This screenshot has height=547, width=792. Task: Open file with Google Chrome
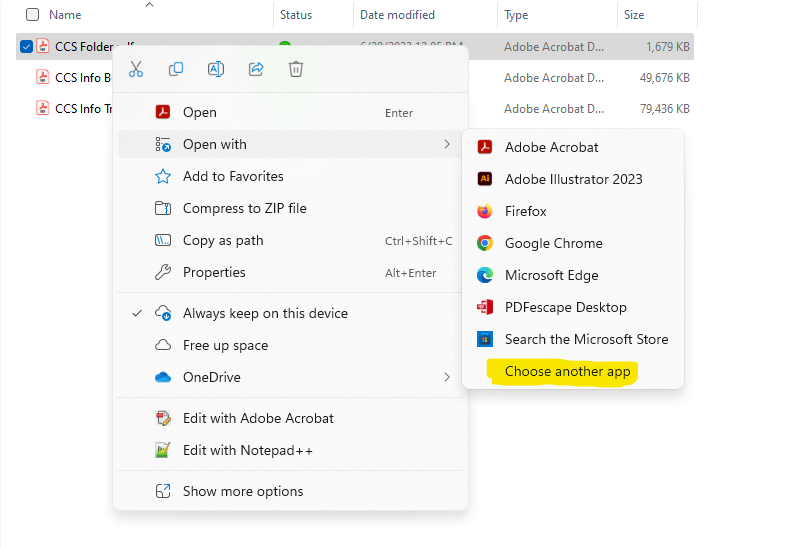[553, 243]
